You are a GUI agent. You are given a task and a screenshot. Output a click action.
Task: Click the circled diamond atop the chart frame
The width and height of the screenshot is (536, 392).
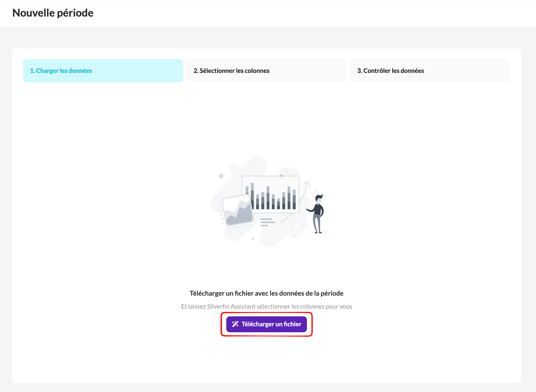click(x=281, y=176)
